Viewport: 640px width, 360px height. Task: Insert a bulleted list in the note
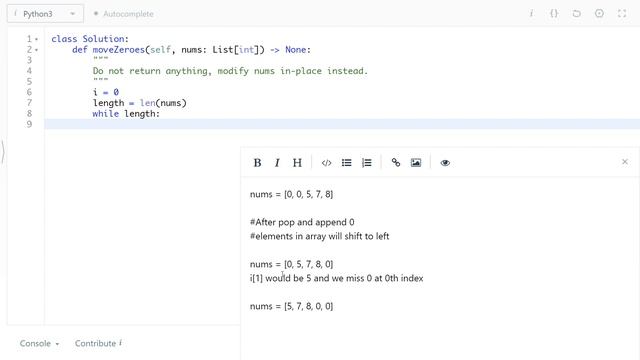(x=347, y=163)
